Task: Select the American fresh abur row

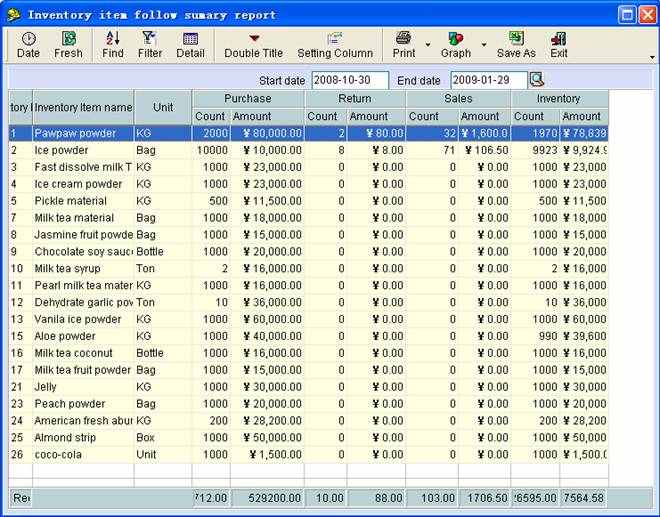Action: pos(309,421)
